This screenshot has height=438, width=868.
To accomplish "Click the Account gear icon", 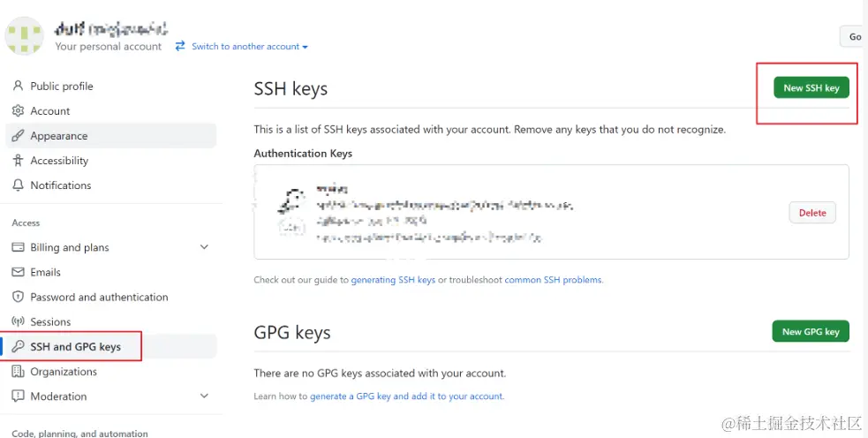I will tap(18, 111).
